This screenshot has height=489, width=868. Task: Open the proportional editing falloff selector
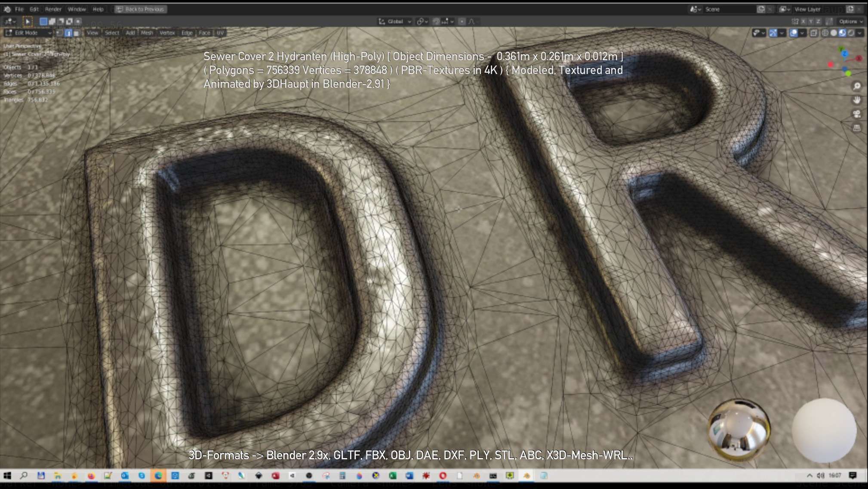tap(473, 21)
